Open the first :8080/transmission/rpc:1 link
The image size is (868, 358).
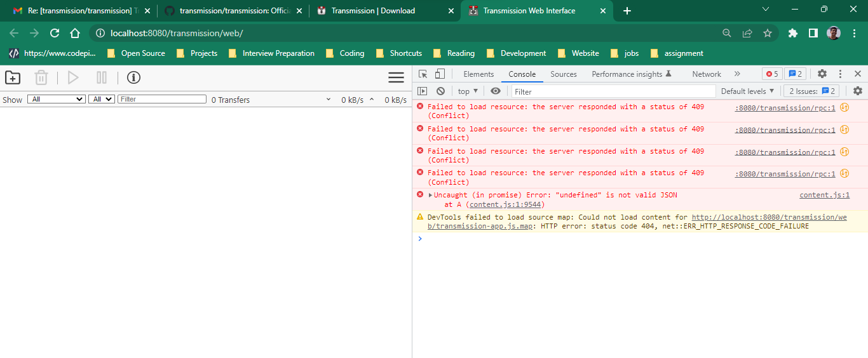coord(785,108)
